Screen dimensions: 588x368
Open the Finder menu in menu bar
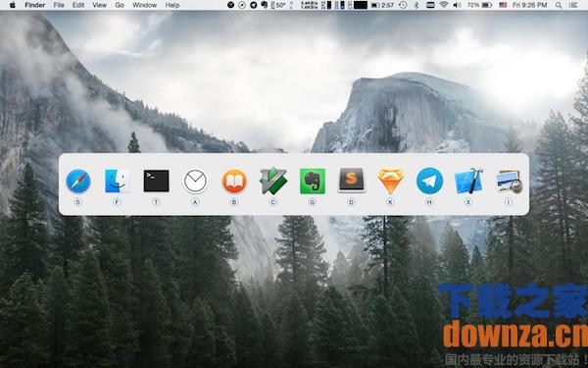click(35, 5)
